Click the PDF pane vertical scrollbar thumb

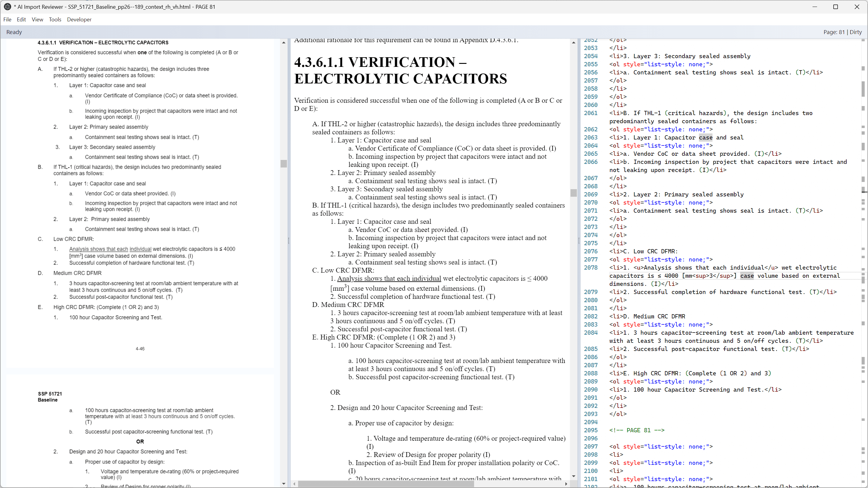(284, 164)
